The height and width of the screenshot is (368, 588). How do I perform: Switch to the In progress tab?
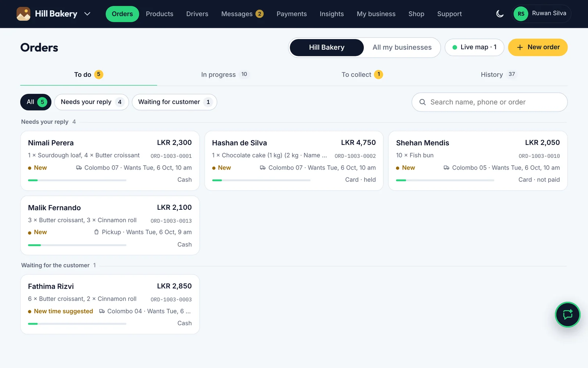(x=225, y=75)
